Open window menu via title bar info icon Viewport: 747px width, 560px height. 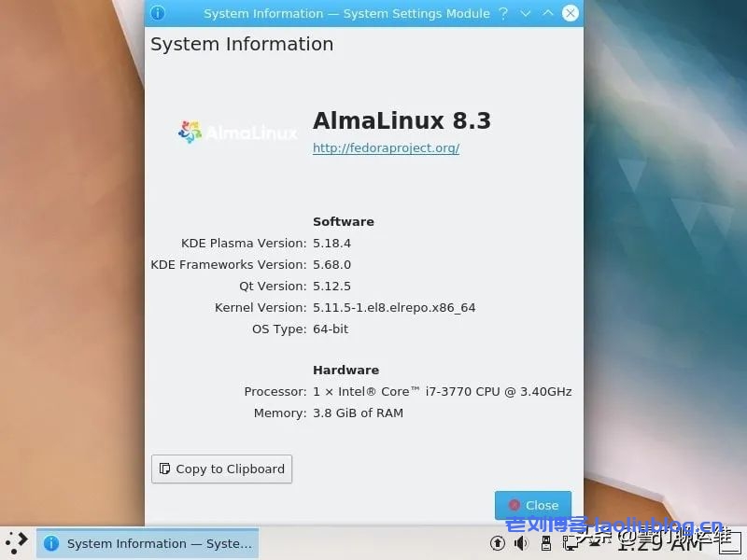point(158,13)
